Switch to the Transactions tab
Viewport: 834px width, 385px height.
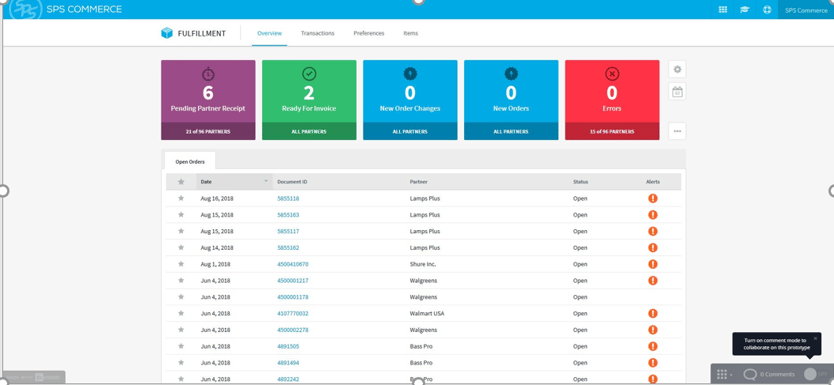(x=318, y=33)
